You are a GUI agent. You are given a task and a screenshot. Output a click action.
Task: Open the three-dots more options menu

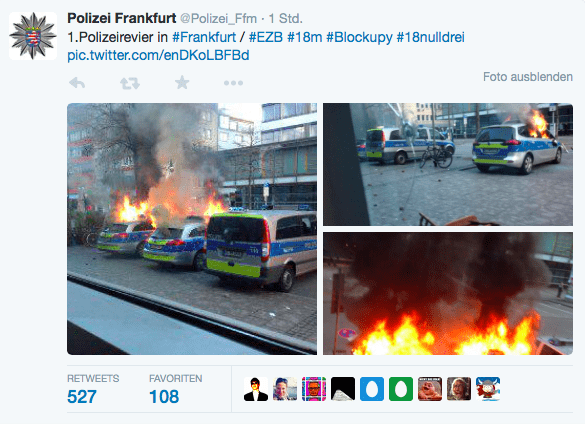[234, 83]
